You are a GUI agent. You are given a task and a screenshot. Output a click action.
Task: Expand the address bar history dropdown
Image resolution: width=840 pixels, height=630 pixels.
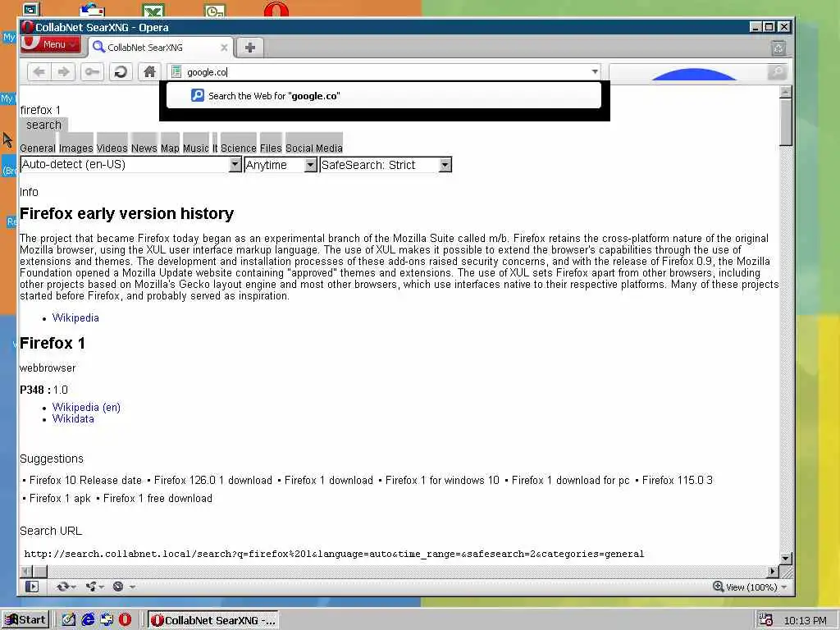[x=595, y=72]
